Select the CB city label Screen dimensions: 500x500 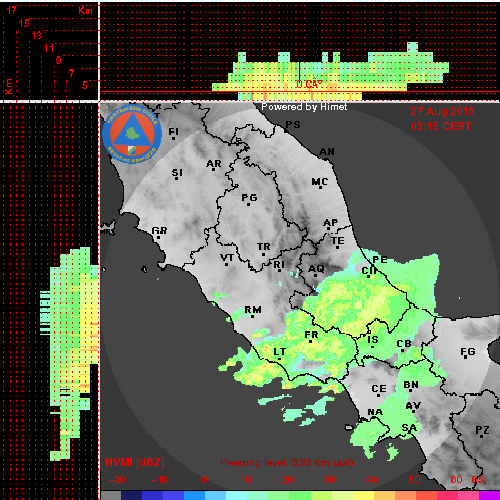[404, 344]
